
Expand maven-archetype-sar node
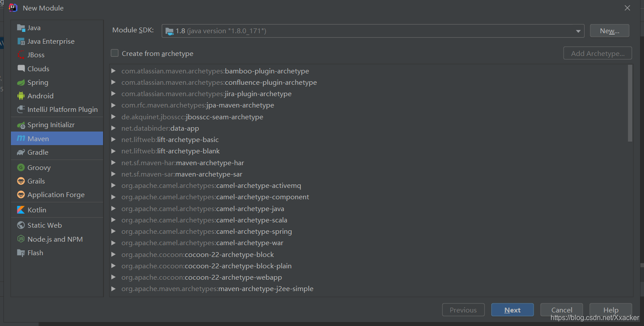114,174
